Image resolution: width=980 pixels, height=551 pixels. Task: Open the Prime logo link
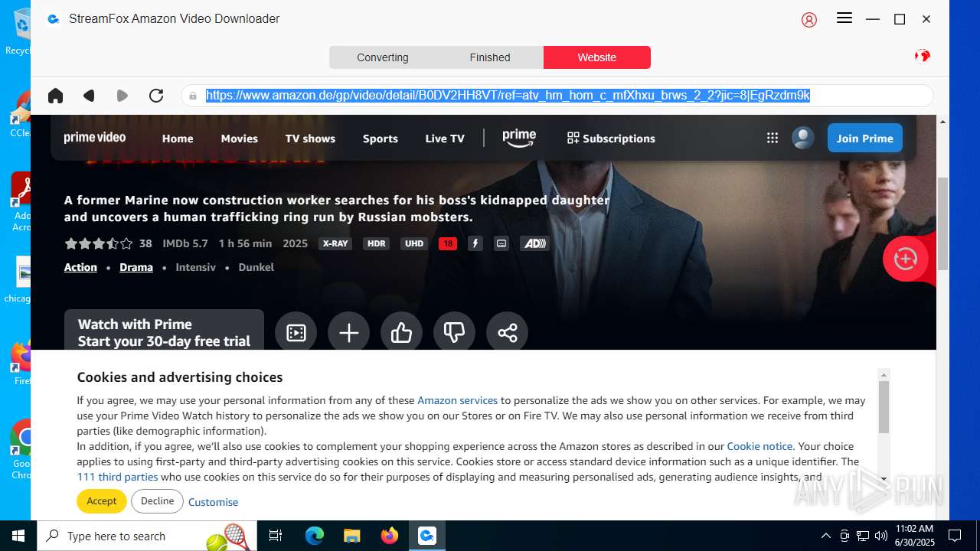point(519,138)
